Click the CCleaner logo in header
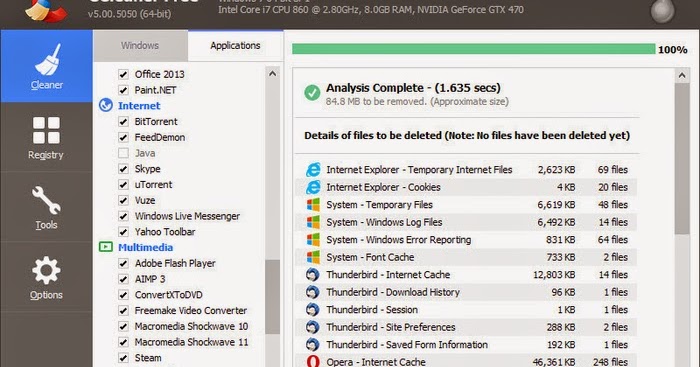The image size is (700, 367). [x=46, y=11]
